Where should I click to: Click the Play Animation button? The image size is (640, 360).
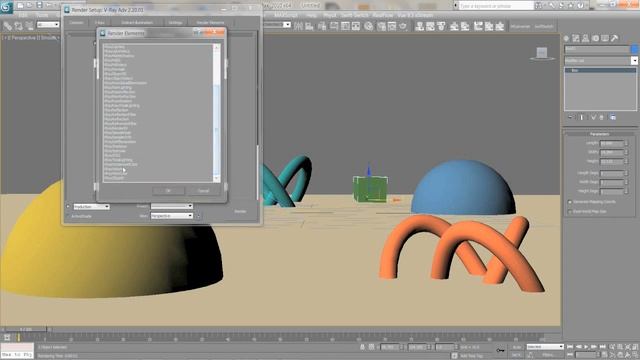[587, 347]
